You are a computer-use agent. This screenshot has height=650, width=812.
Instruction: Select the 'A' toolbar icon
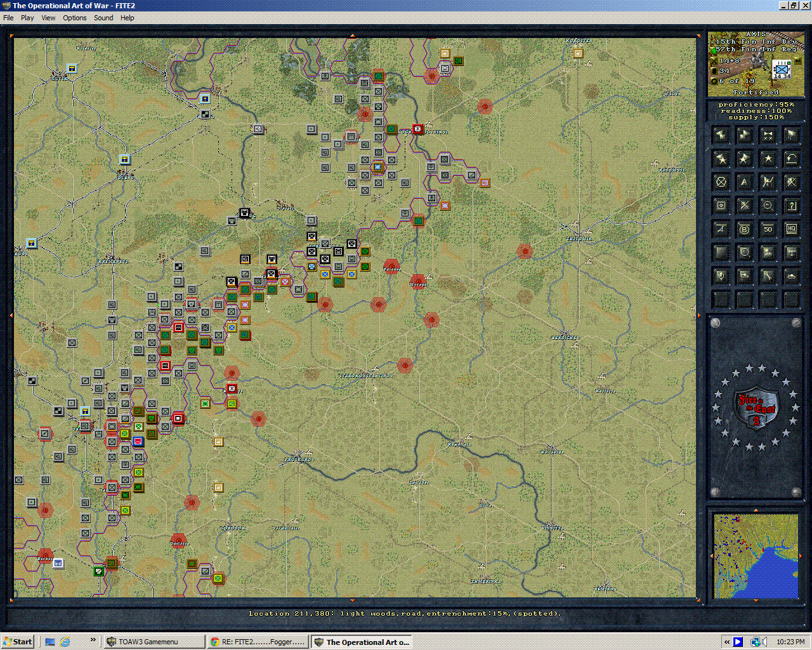tap(744, 182)
